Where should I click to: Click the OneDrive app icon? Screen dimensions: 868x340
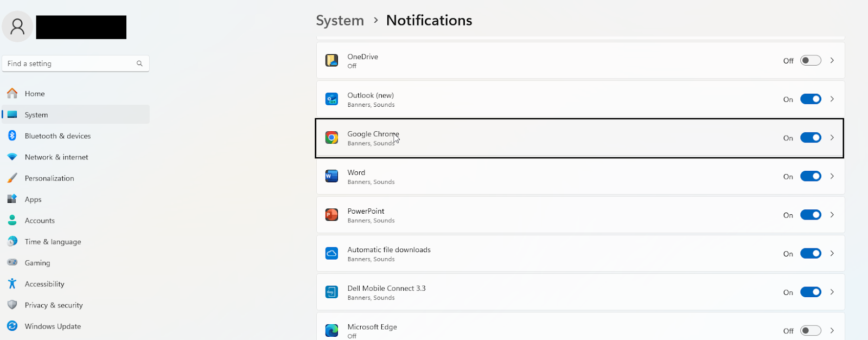[331, 60]
